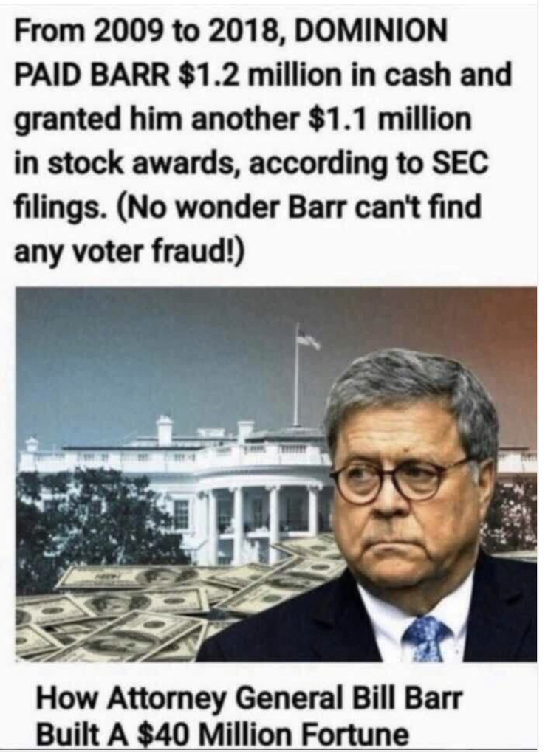Screen dimensions: 548x756
Task: Click the blue patterned tie in photo
Action: (x=425, y=638)
